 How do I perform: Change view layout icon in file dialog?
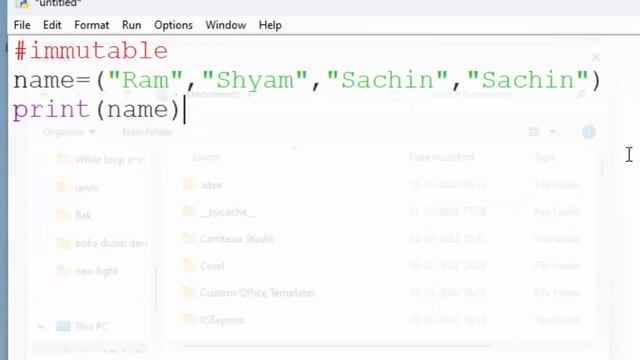534,131
